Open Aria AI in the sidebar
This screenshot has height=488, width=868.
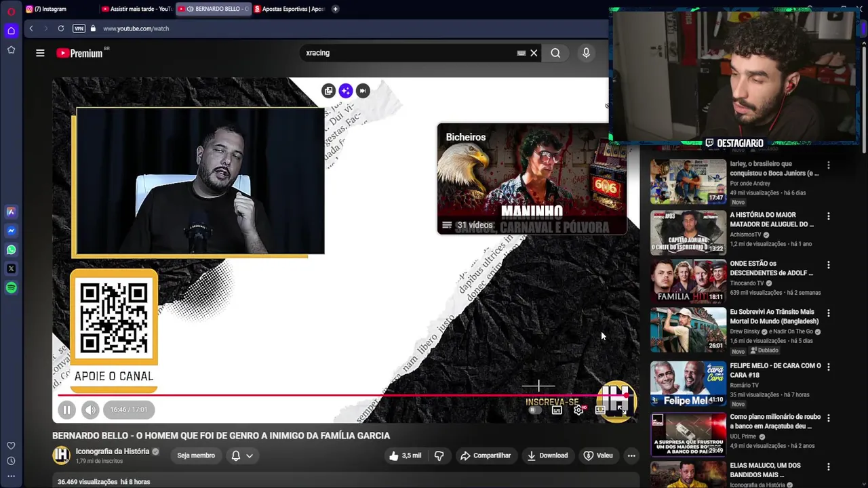(11, 211)
